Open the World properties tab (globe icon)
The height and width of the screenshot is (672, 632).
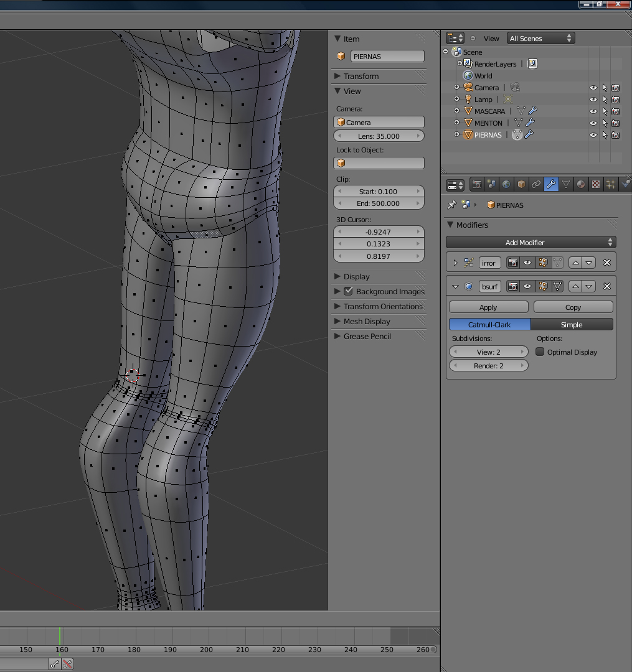tap(506, 185)
